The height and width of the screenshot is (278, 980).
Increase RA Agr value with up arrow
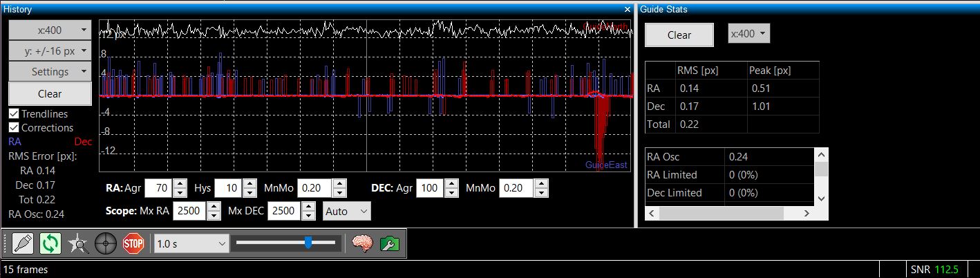pos(180,183)
